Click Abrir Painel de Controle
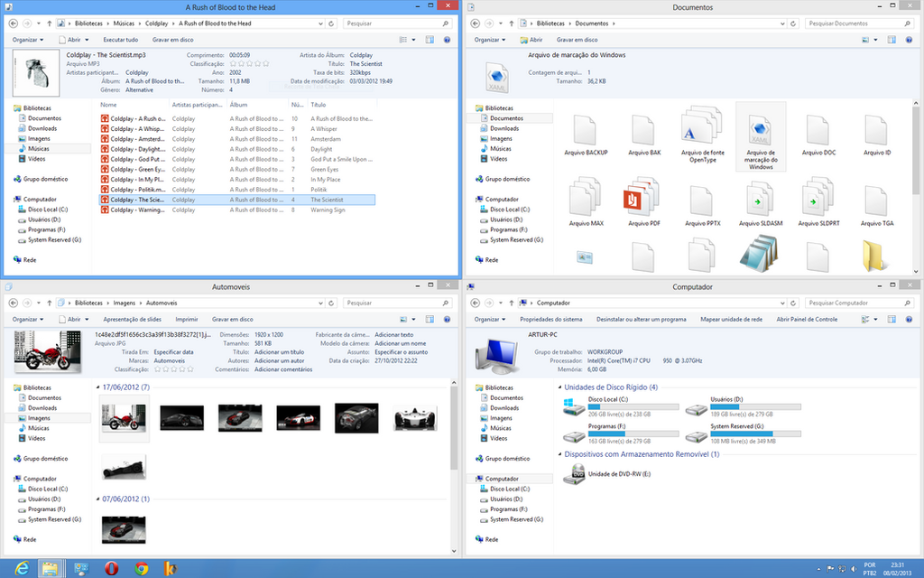Image resolution: width=924 pixels, height=578 pixels. tap(807, 319)
